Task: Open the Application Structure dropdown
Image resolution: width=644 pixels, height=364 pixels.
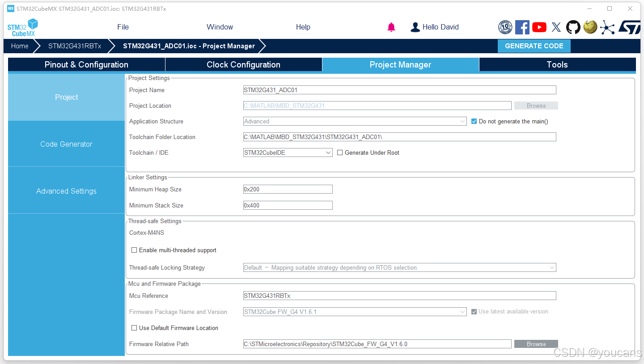Action: (355, 121)
